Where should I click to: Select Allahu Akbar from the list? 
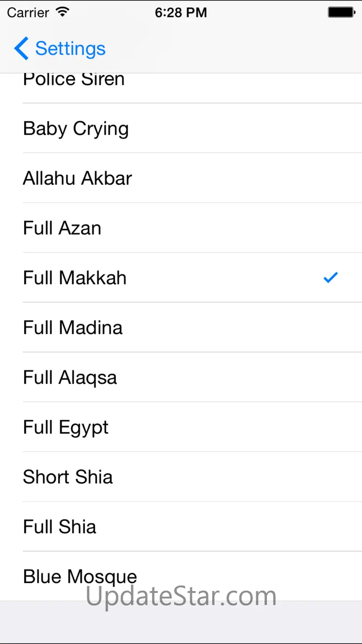point(78,178)
